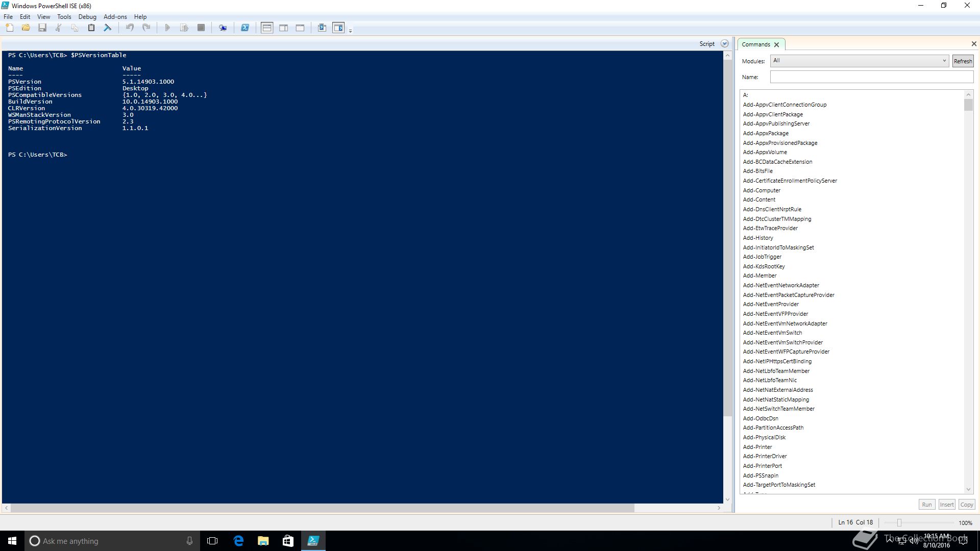Launch Microsoft Edge from taskbar
The width and height of the screenshot is (980, 551).
coord(238,541)
